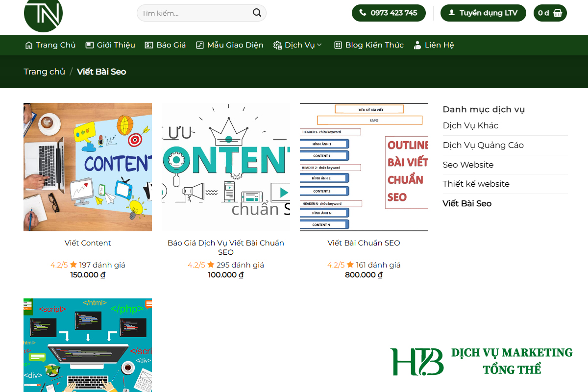This screenshot has height=392, width=588.
Task: Click the magnifier search icon
Action: 257,13
